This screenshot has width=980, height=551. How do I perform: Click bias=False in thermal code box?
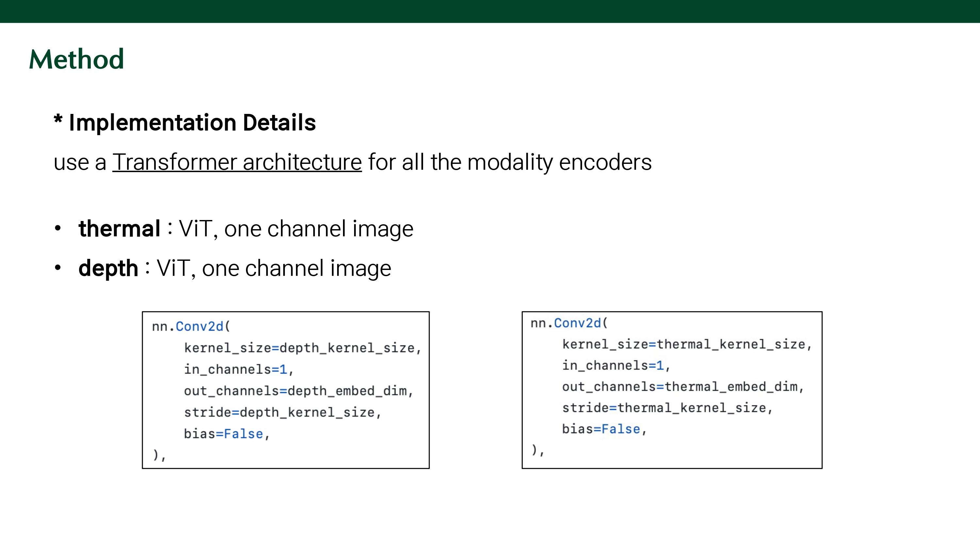604,429
